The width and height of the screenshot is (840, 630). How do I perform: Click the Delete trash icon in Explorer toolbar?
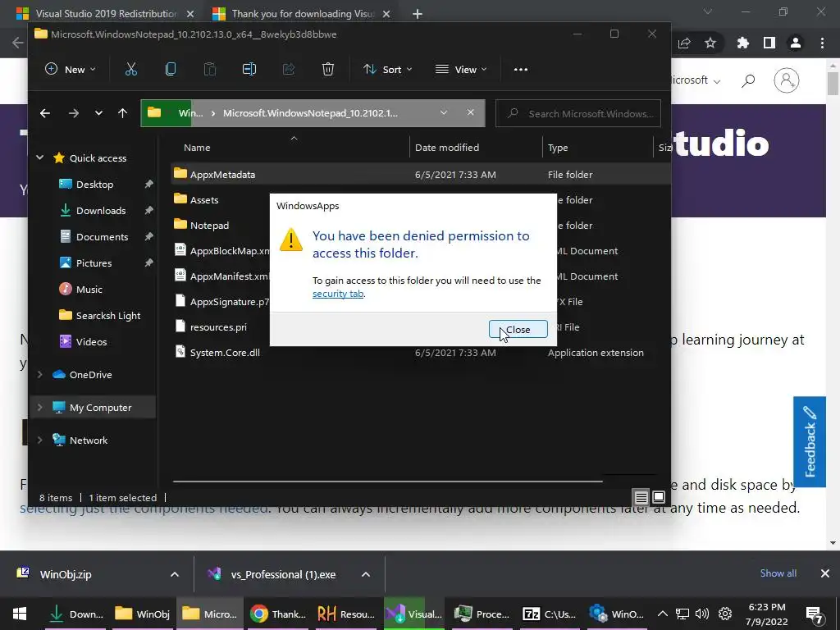(x=328, y=69)
